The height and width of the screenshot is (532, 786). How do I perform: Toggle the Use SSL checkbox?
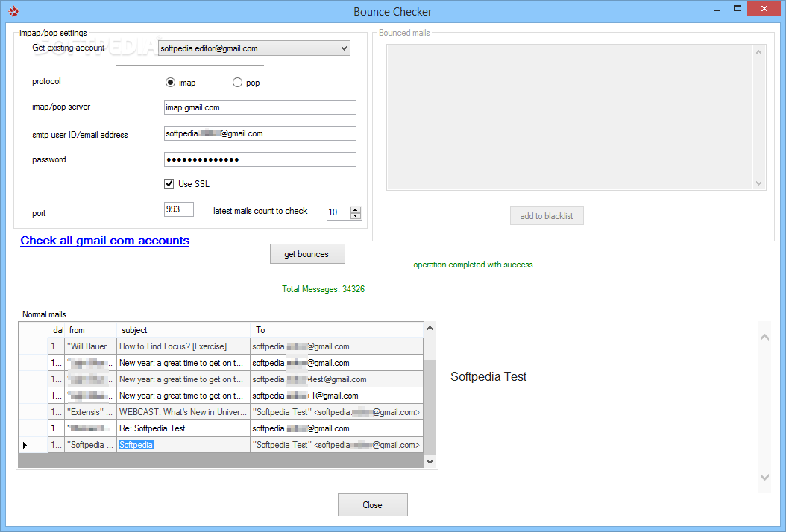[x=169, y=184]
